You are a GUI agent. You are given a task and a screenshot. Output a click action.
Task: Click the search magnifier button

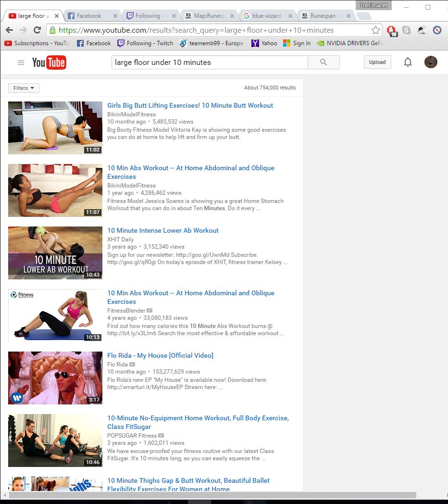point(324,63)
